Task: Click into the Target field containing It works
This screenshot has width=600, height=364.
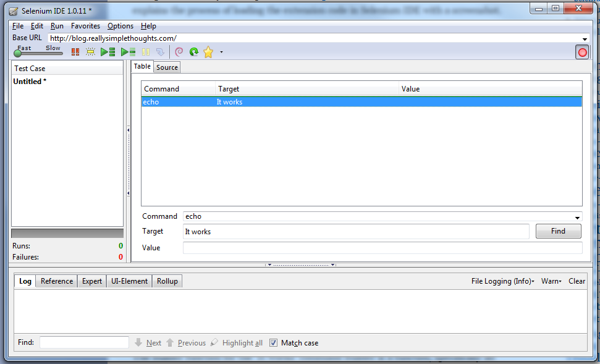Action: [356, 232]
